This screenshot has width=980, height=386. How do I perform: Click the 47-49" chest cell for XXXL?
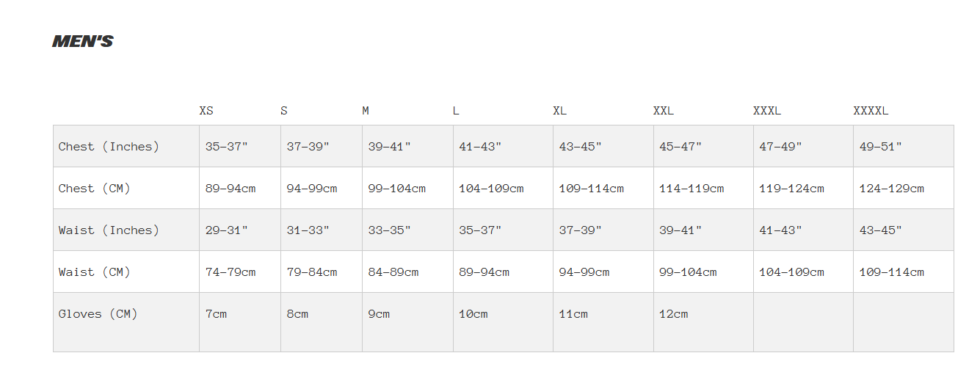tap(781, 147)
